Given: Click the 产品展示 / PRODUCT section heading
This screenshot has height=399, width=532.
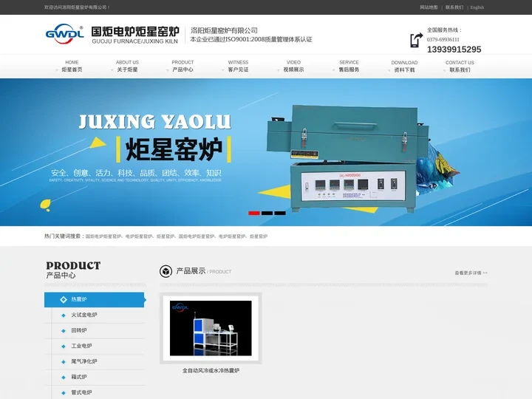Looking at the screenshot, I should pyautogui.click(x=204, y=271).
